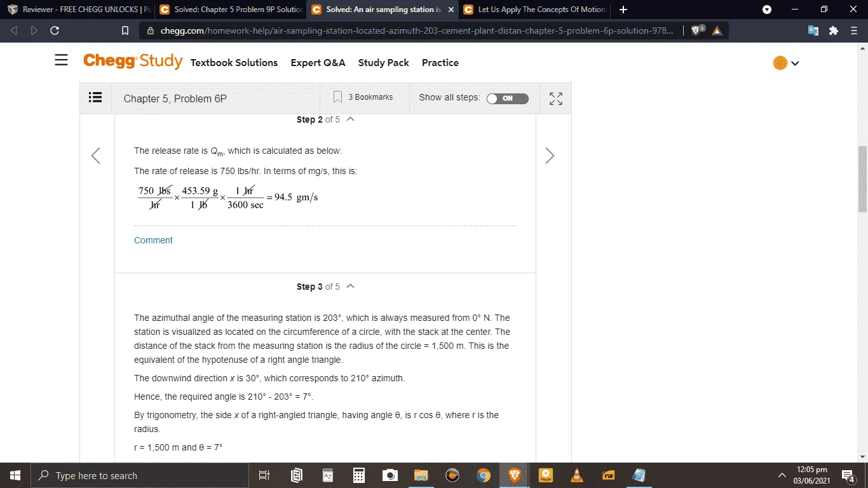This screenshot has height=488, width=868.
Task: Click browser back arrow
Action: click(15, 30)
